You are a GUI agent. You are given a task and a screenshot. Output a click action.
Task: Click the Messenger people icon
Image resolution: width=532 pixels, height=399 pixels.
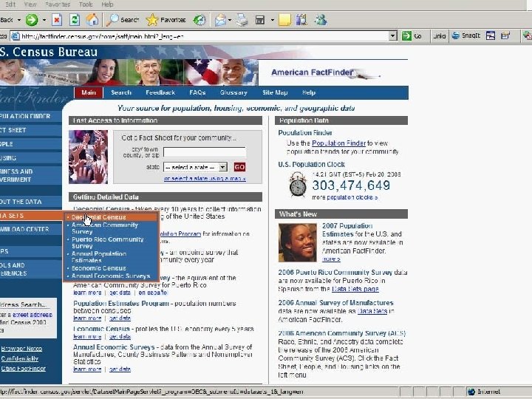coord(321,20)
